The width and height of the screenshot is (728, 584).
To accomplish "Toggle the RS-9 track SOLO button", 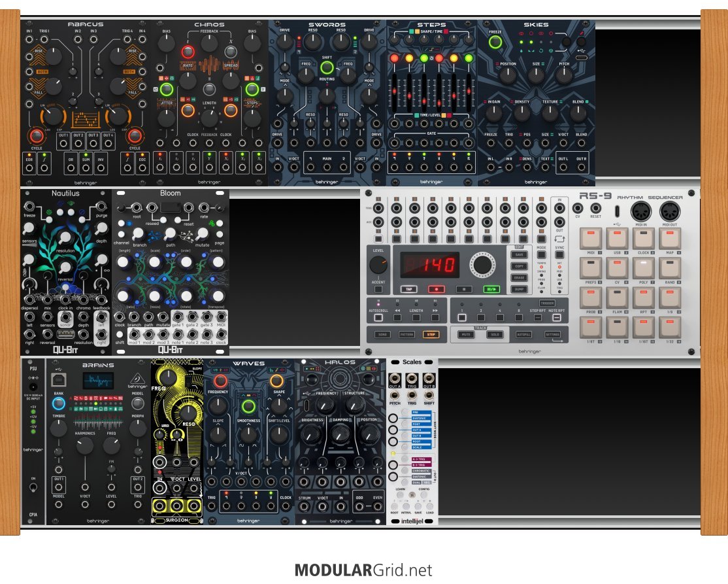I will tap(495, 335).
